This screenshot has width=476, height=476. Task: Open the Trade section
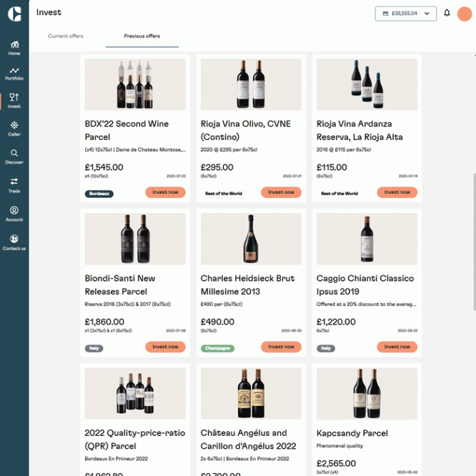pyautogui.click(x=14, y=186)
